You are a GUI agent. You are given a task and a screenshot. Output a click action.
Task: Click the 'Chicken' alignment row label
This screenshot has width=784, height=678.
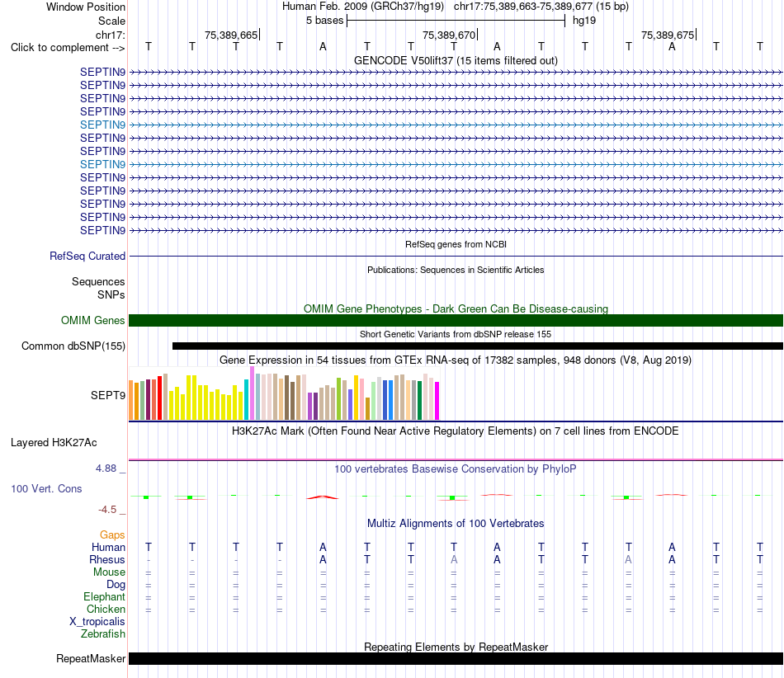106,609
